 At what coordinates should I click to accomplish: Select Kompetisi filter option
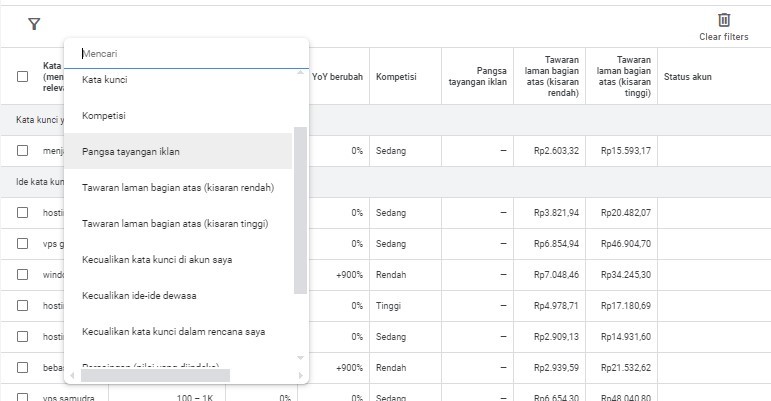(x=178, y=115)
